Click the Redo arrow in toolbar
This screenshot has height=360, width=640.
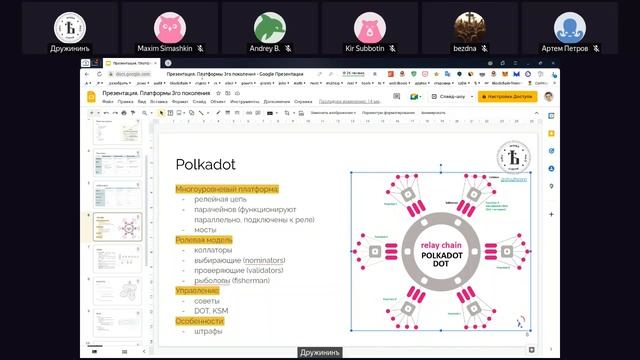(115, 113)
